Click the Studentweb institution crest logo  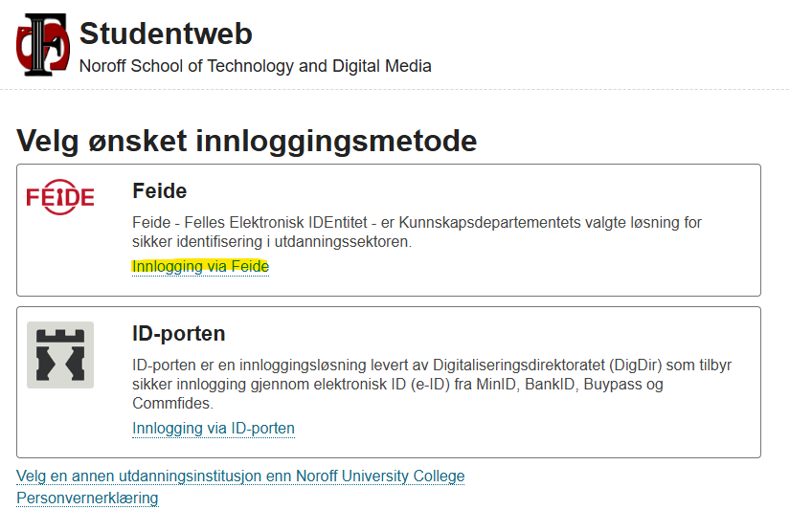tap(43, 45)
